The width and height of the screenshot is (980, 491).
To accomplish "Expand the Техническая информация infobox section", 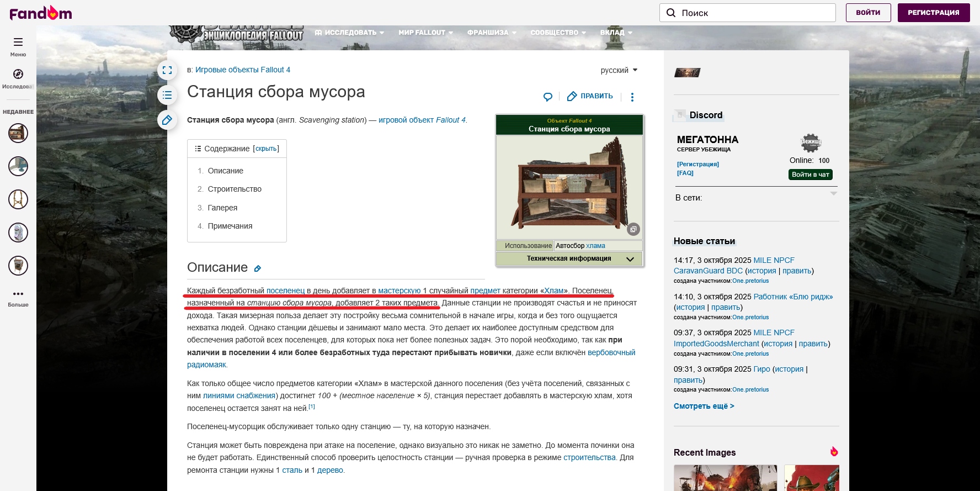I will tap(569, 258).
